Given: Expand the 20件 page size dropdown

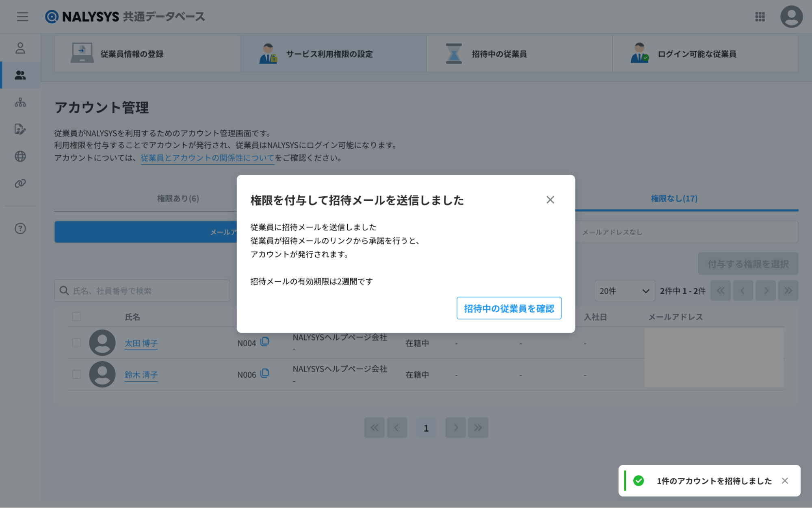Looking at the screenshot, I should click(x=624, y=291).
